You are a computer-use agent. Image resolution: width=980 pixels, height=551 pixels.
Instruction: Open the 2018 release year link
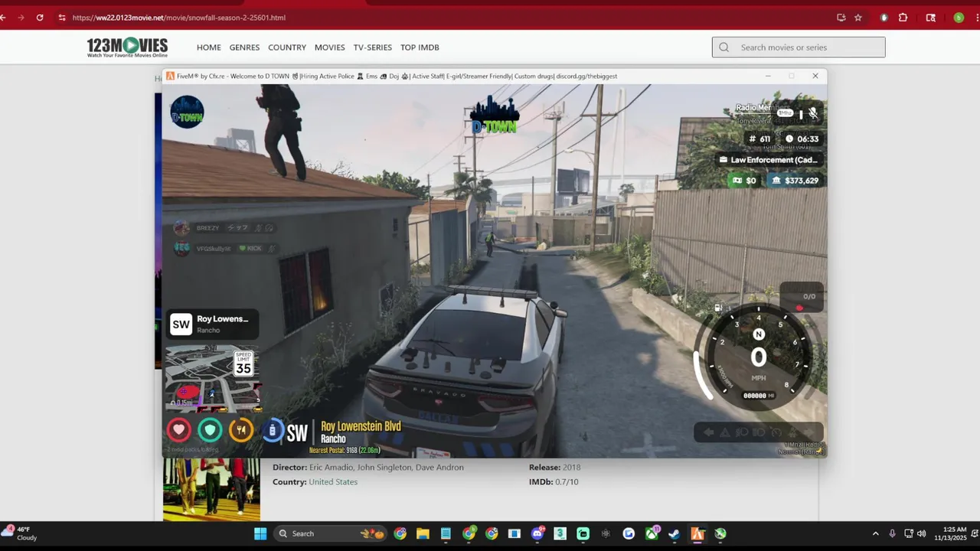point(571,468)
